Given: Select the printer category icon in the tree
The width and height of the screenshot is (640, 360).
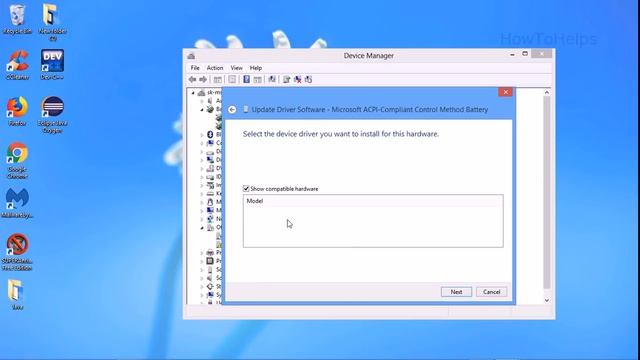Looking at the screenshot, I should 210,253.
